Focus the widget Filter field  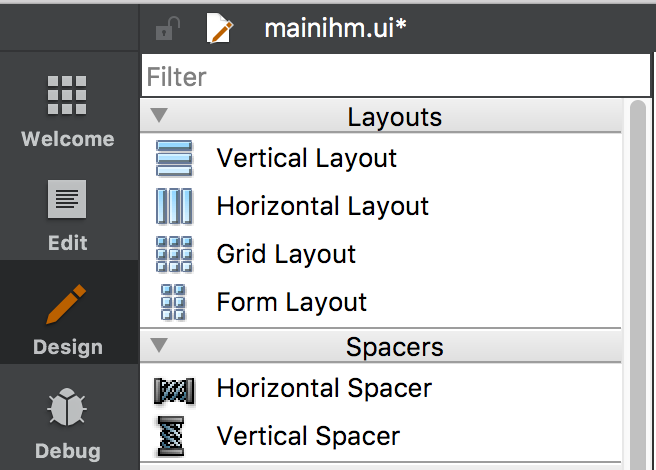[396, 76]
